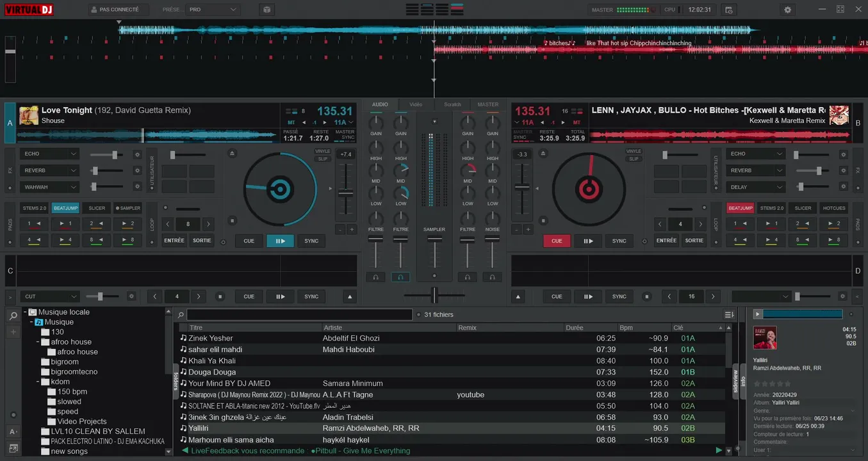This screenshot has width=868, height=461.
Task: Click the deck A pitch fader handle
Action: click(345, 193)
